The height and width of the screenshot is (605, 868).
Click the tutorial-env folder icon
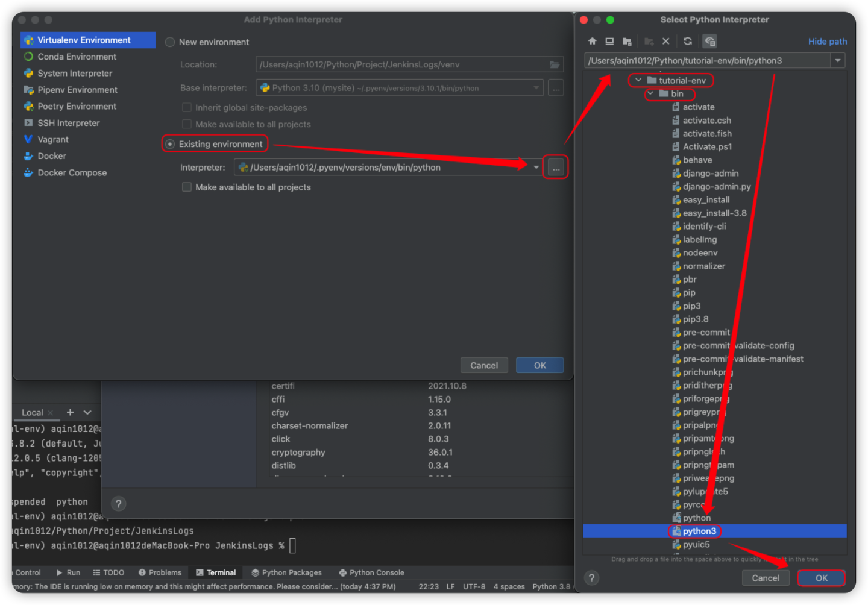click(652, 80)
